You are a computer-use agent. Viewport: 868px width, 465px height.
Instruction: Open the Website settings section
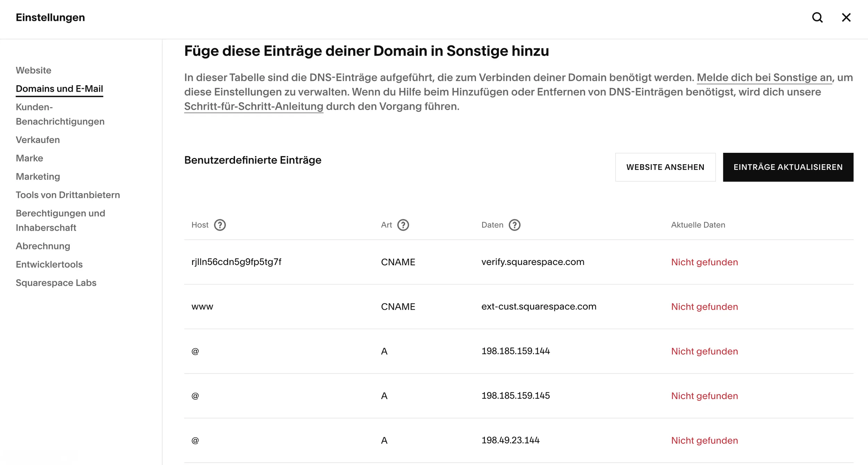[x=33, y=70]
